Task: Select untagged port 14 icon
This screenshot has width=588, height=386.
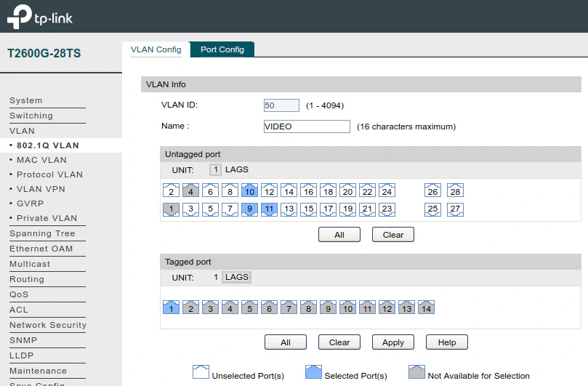Action: point(289,190)
